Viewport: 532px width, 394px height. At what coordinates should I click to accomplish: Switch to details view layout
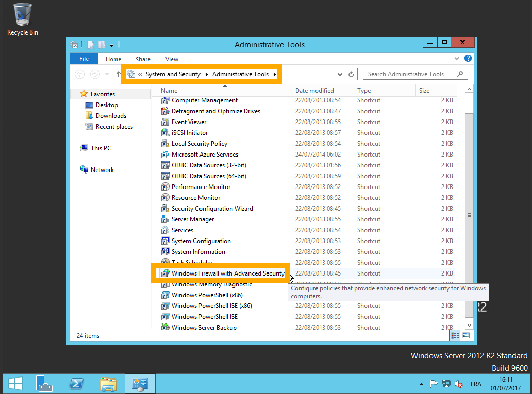pyautogui.click(x=455, y=336)
